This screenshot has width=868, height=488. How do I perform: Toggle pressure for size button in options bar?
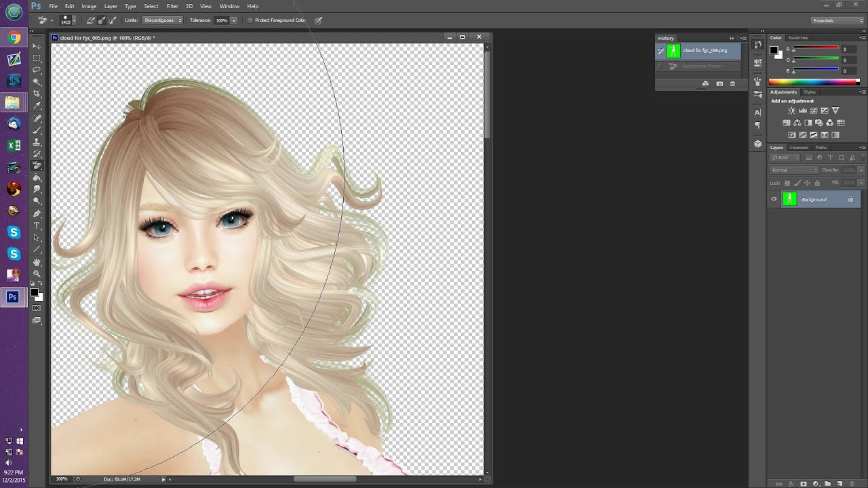(318, 20)
